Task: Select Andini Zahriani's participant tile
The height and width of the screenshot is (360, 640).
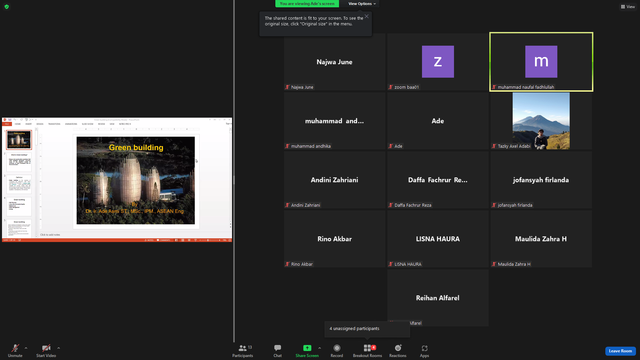Action: 335,180
